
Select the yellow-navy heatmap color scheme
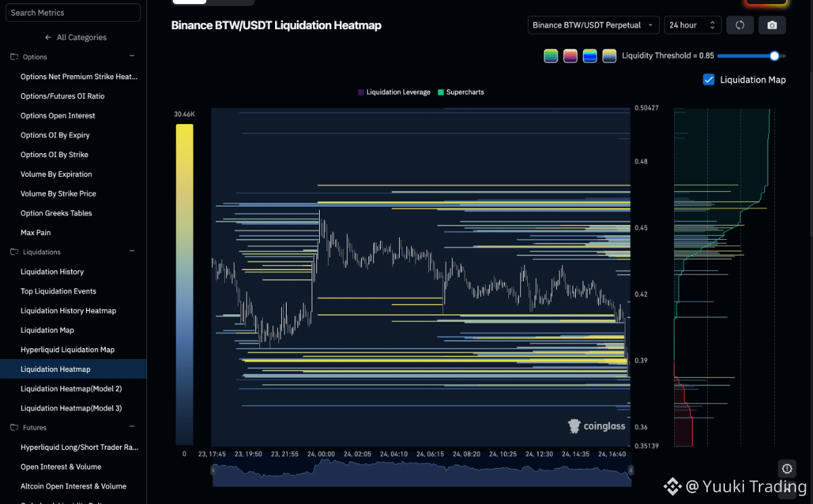(610, 56)
